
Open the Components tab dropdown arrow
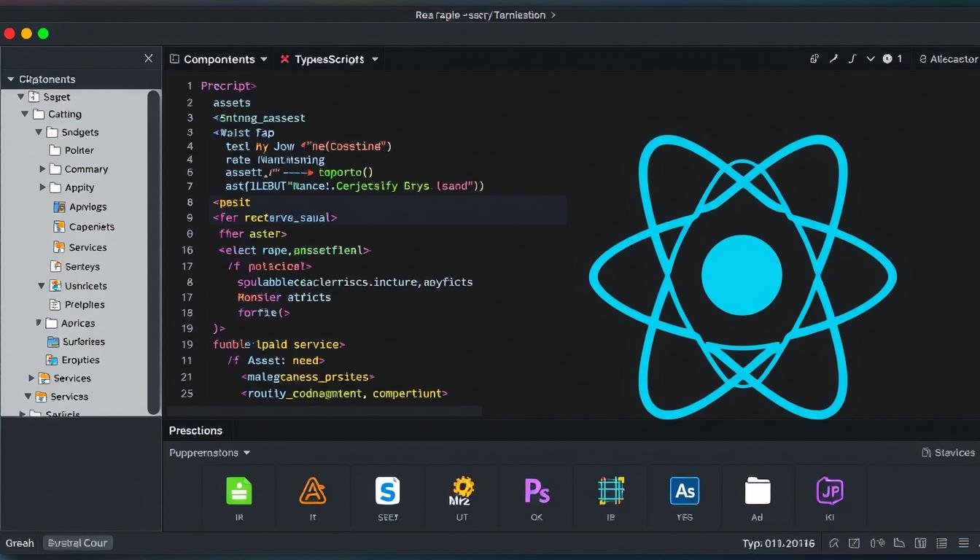coord(264,59)
